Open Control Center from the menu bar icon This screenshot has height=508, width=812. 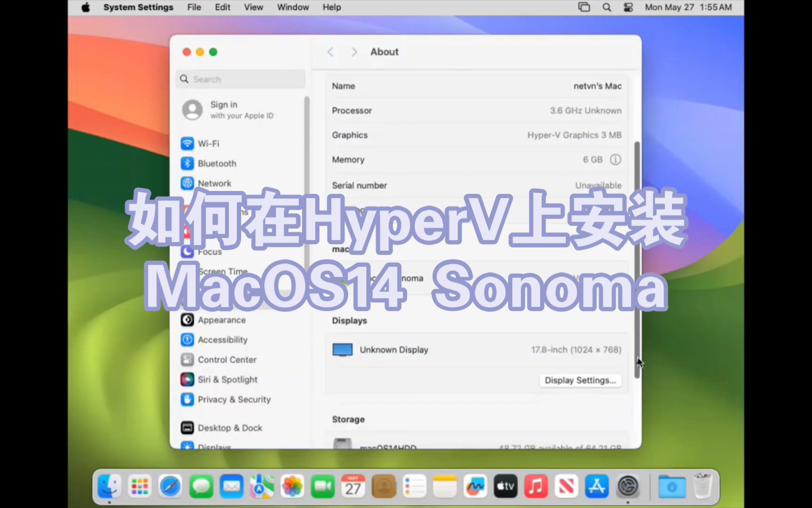click(628, 8)
